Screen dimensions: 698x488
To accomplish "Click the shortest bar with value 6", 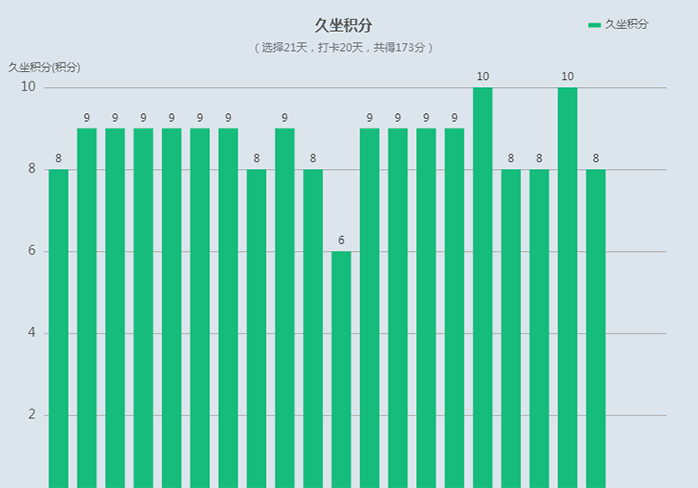I will (341, 369).
